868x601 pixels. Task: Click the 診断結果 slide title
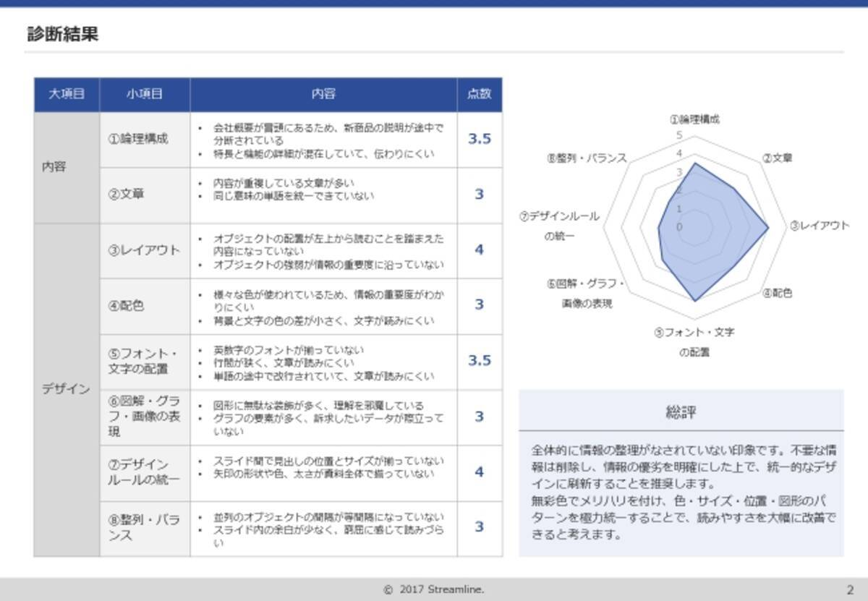pyautogui.click(x=62, y=34)
